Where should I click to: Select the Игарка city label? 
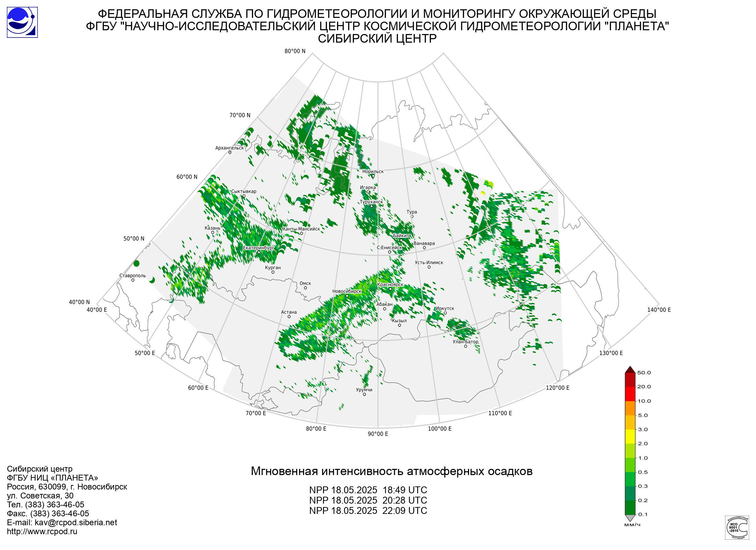tap(368, 187)
